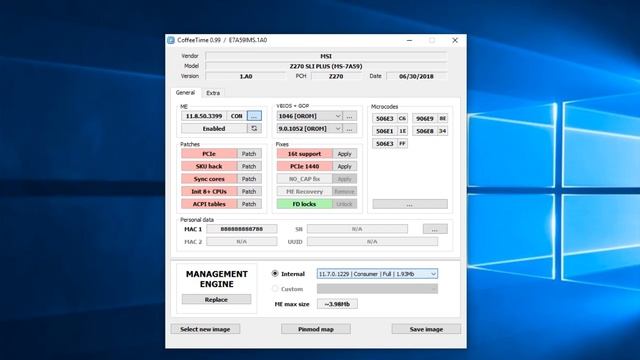
Task: Click the ME version 11.8.50.3399 value
Action: click(204, 116)
